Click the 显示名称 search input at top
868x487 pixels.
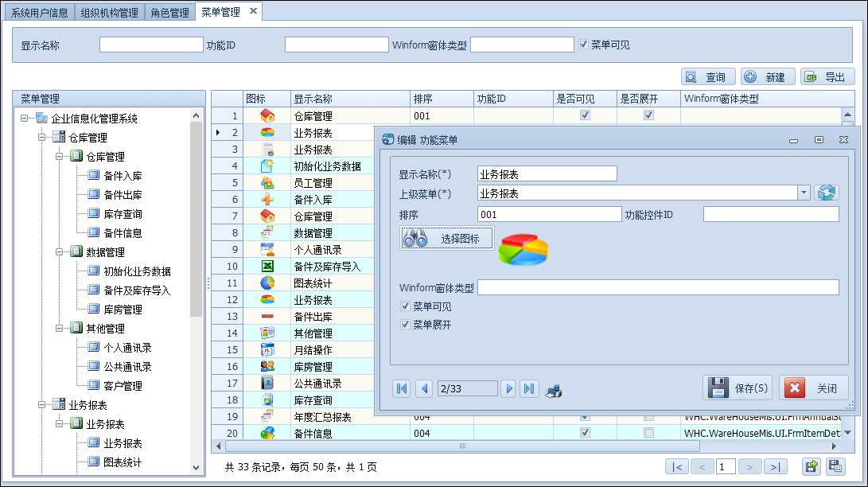click(151, 45)
